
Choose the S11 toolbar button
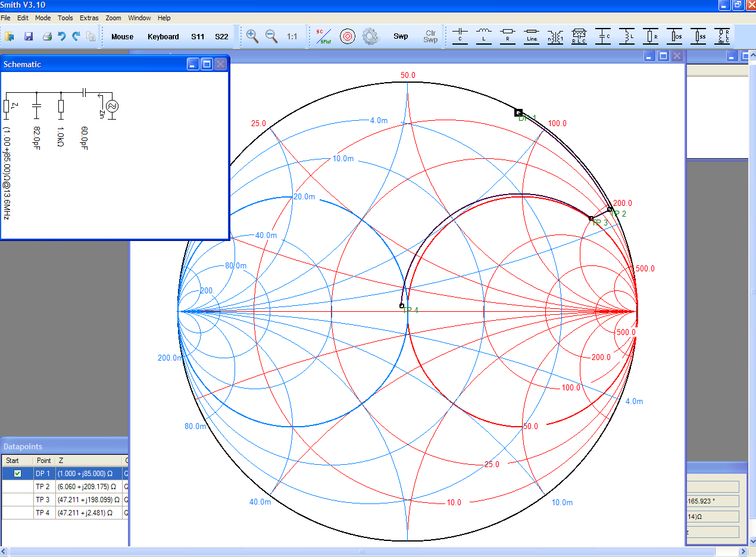click(x=198, y=37)
